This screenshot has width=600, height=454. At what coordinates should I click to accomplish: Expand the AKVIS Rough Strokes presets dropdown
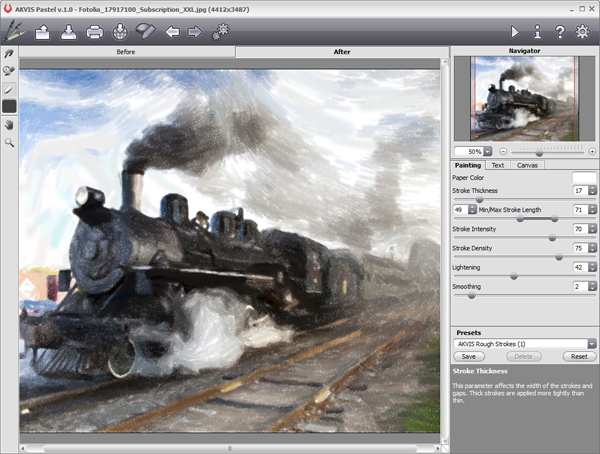[x=592, y=343]
